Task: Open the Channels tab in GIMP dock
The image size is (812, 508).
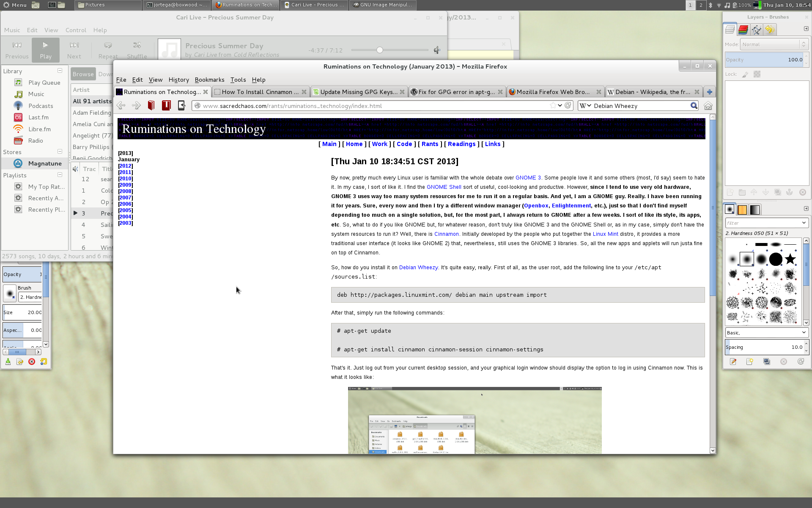Action: tap(743, 29)
